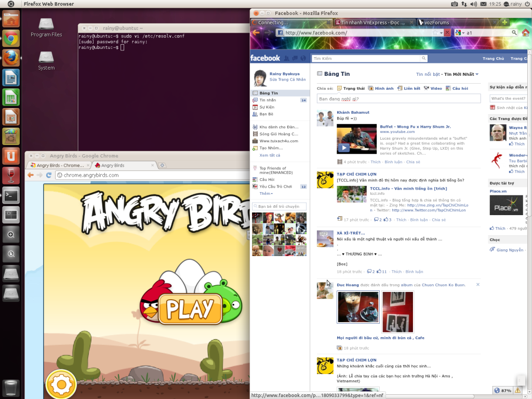
Task: Switch to the Tin nhanh VnExpress tab
Action: (x=373, y=22)
